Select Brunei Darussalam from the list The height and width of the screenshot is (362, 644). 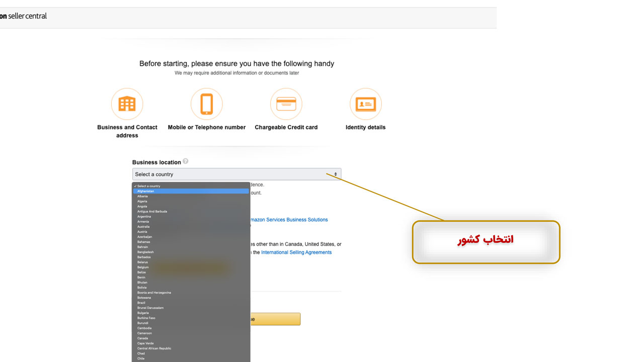(191, 308)
